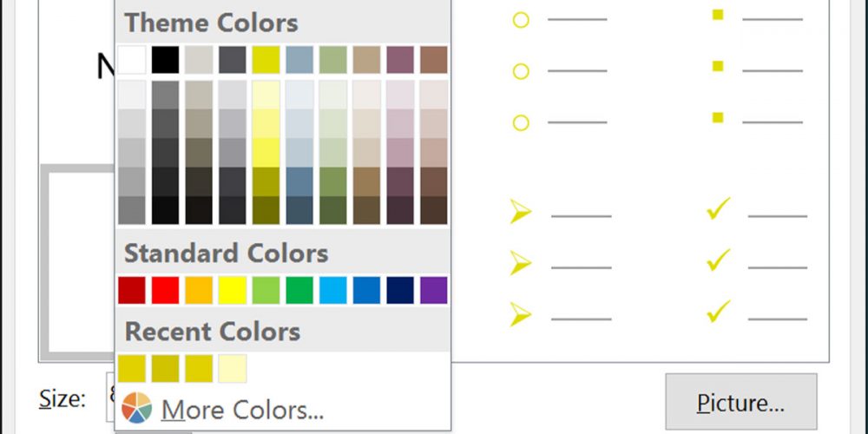Pick dark blue from Standard Colors
Screen dimensions: 868x434
click(x=400, y=290)
